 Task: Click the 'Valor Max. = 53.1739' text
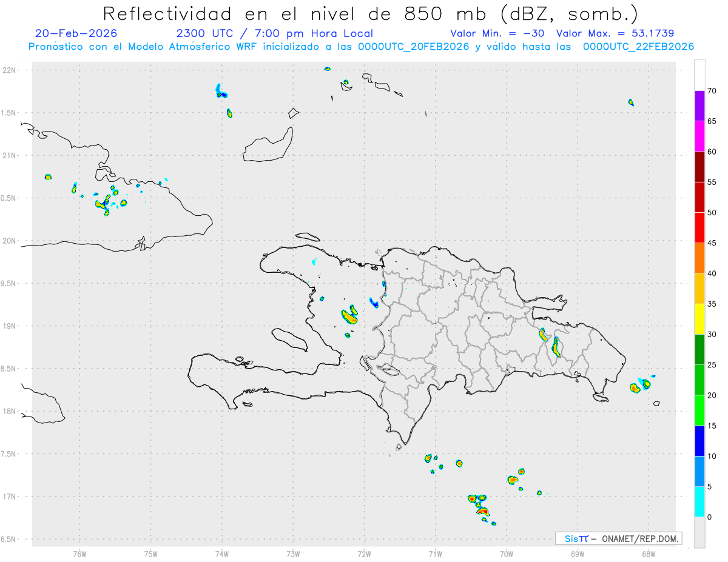(615, 33)
